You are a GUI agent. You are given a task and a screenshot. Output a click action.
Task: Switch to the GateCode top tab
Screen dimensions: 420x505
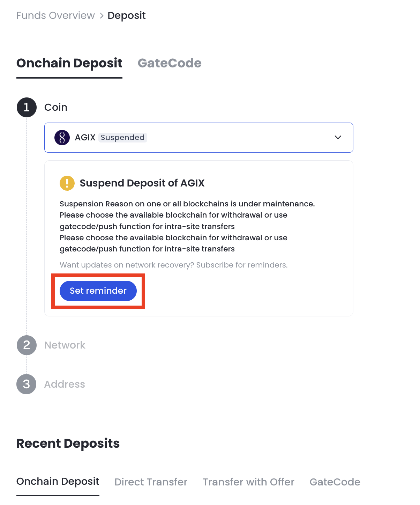coord(170,63)
